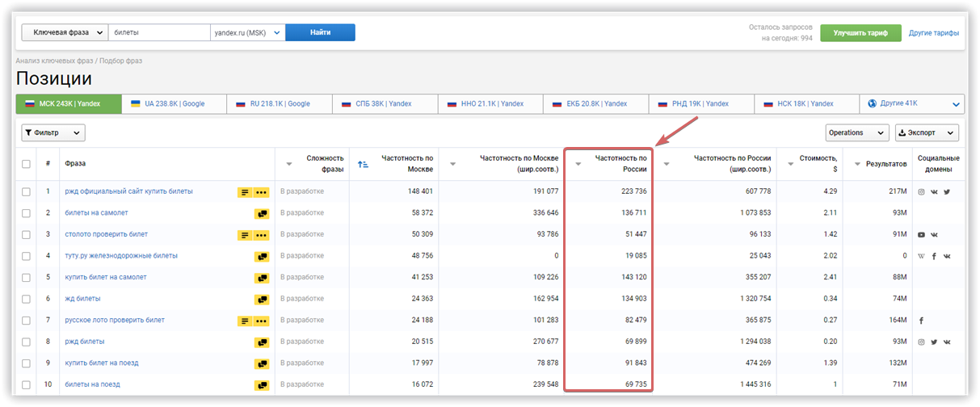Check the box for row 3 'столото проверить билет'
Viewport: 980px width, 407px height.
[x=27, y=234]
